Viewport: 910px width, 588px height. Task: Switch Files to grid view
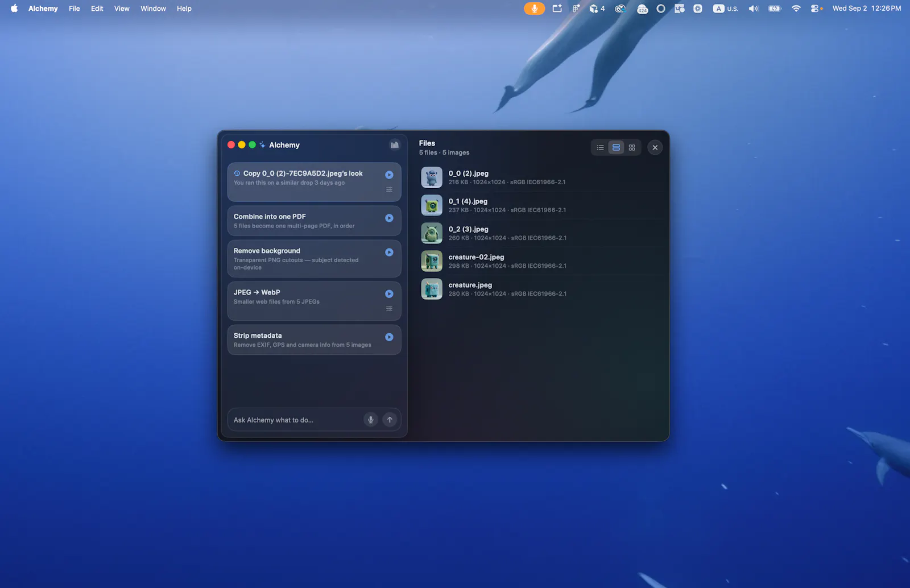point(632,147)
